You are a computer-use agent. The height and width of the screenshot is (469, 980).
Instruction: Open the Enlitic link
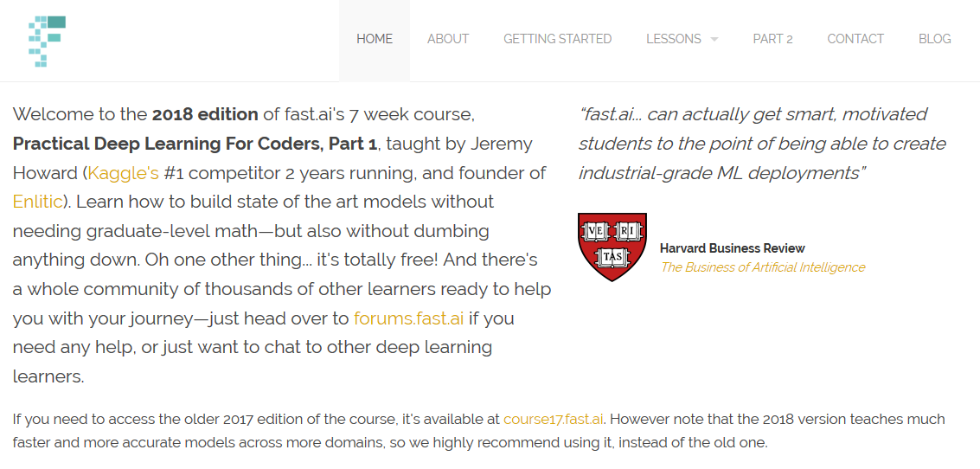click(x=37, y=202)
